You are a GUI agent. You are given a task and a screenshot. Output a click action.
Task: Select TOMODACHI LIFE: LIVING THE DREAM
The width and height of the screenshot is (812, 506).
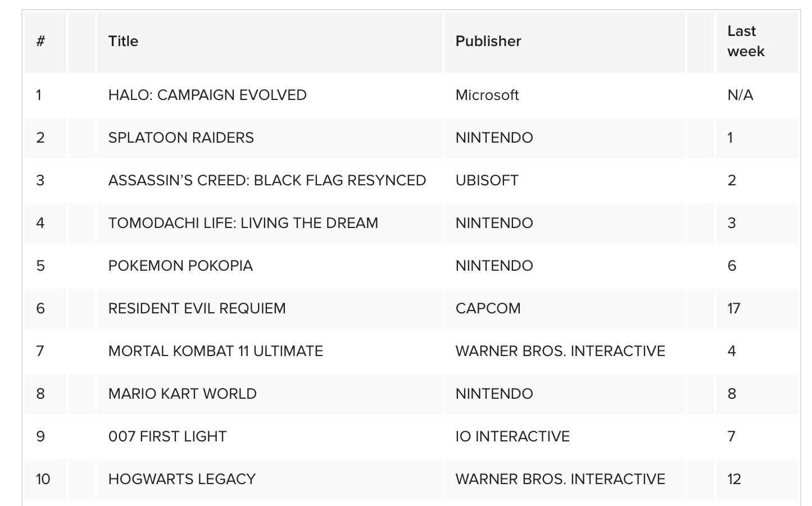(243, 223)
